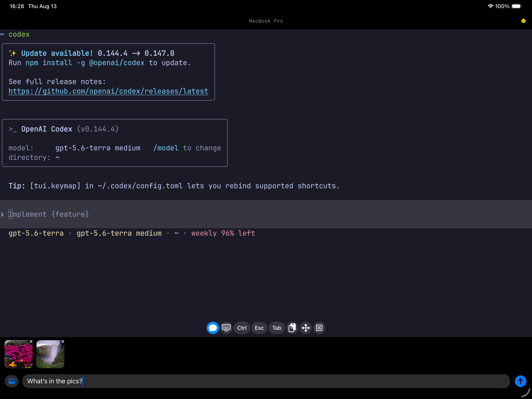Open the waterfall thumbnail
Image resolution: width=532 pixels, height=399 pixels.
(50, 354)
